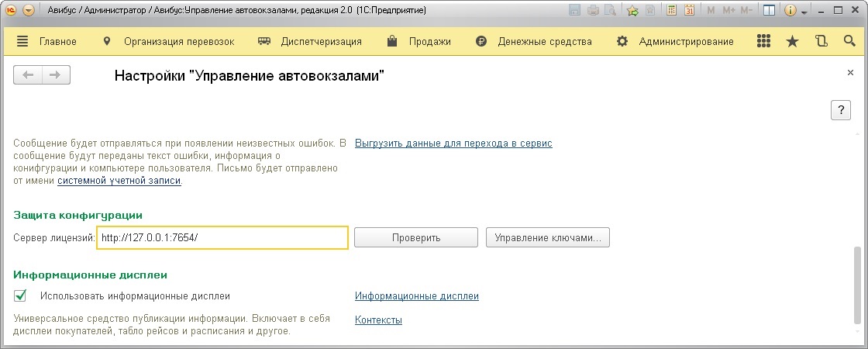Screen dimensions: 868x349
Task: Click inside the 'Сервер лицензий' address field
Action: [x=223, y=237]
